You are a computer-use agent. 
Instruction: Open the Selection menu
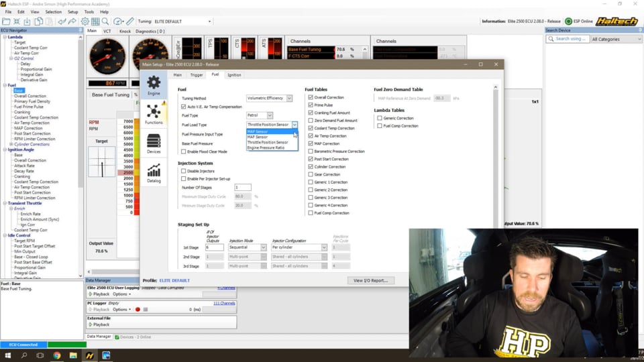53,12
